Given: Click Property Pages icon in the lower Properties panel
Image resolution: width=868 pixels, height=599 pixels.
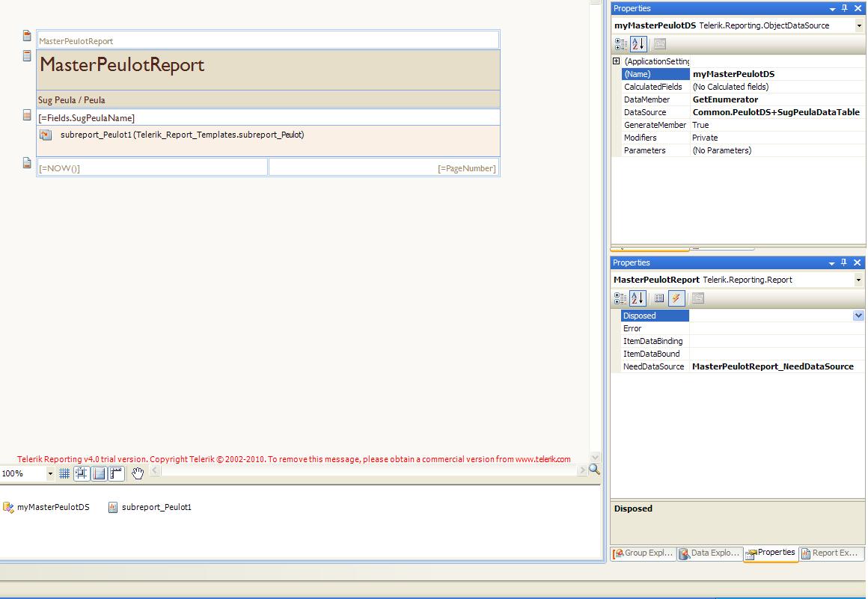Looking at the screenshot, I should 698,298.
